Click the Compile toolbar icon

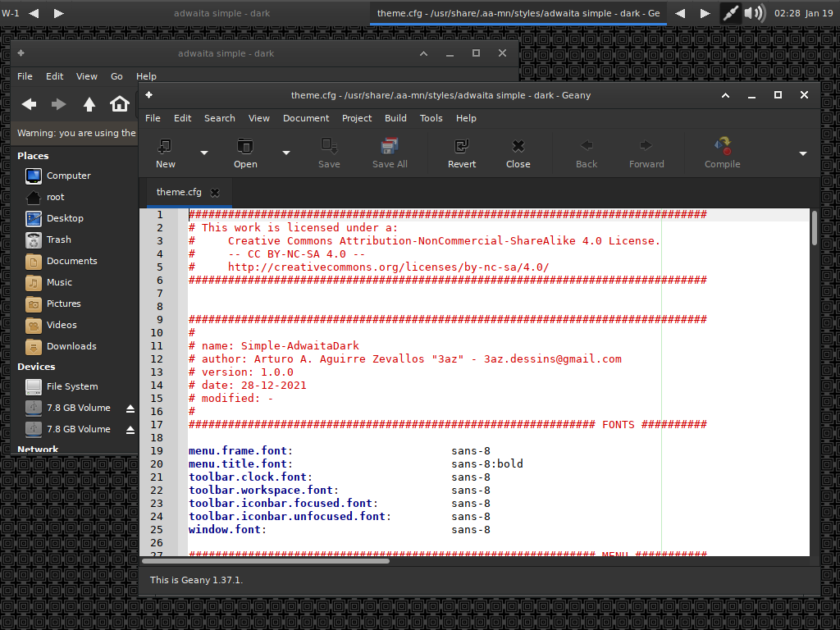pyautogui.click(x=723, y=146)
